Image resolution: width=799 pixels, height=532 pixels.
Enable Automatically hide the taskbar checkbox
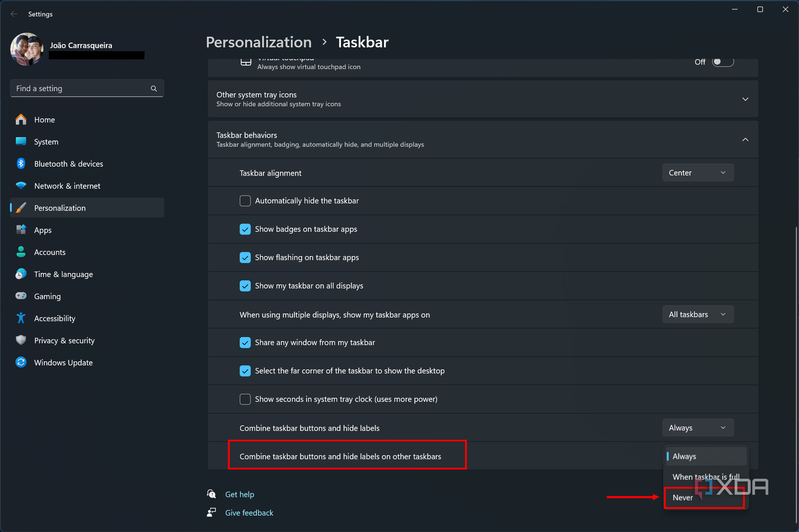click(245, 201)
